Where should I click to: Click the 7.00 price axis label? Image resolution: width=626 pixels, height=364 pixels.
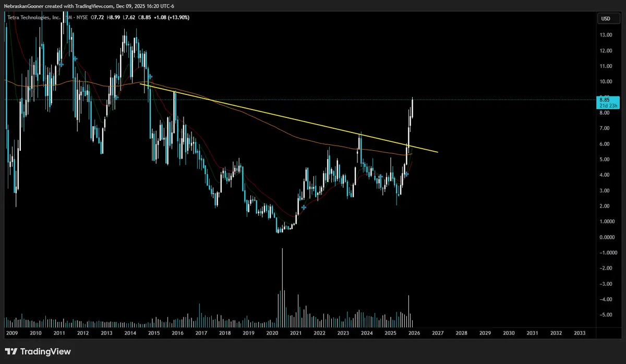(x=605, y=128)
